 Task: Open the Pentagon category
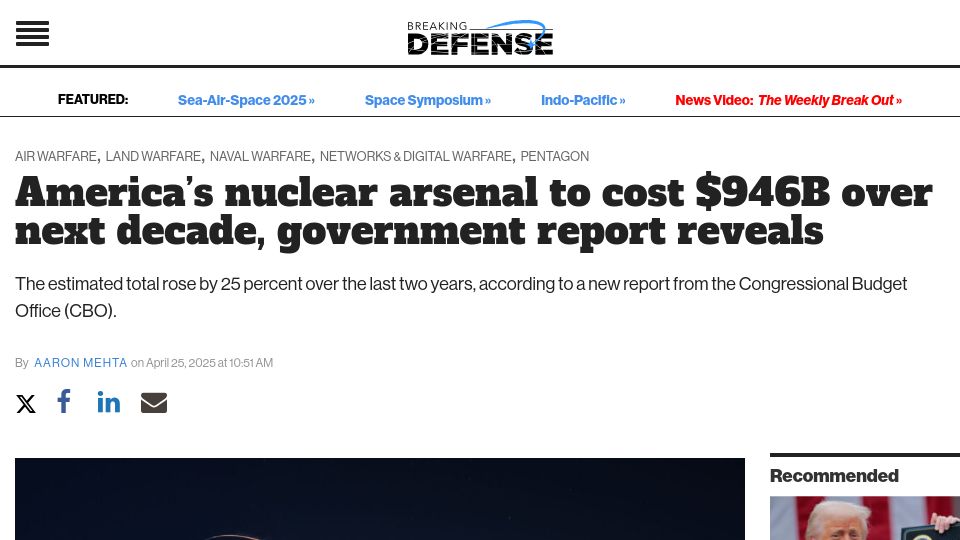point(555,156)
